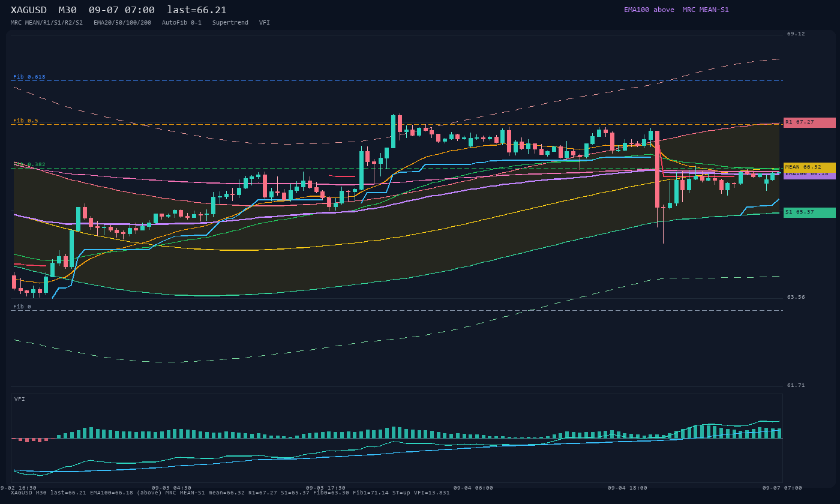Click the last=66.21 price in the title

[x=197, y=10]
